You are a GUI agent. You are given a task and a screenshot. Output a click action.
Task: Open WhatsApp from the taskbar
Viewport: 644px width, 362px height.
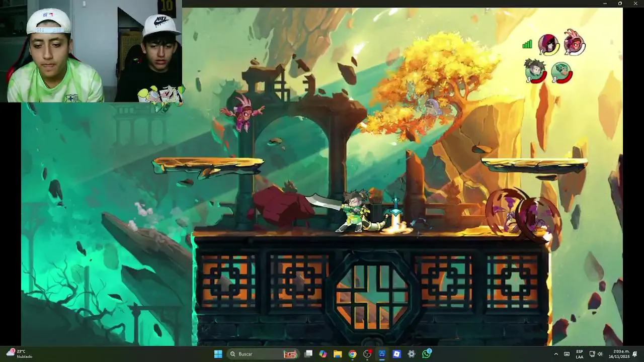point(427,354)
